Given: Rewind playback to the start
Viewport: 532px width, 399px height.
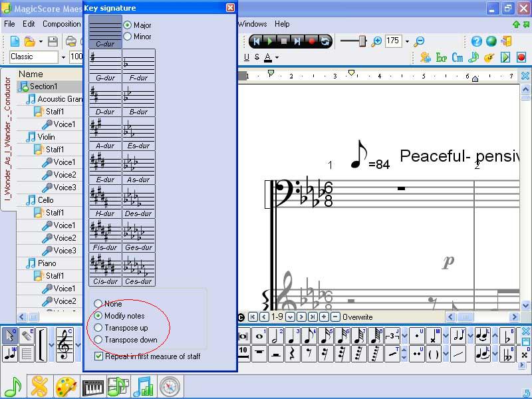Looking at the screenshot, I should tap(257, 41).
